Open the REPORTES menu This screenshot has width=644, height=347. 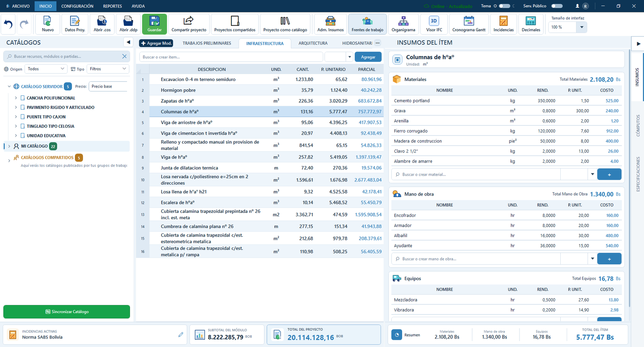coord(112,6)
